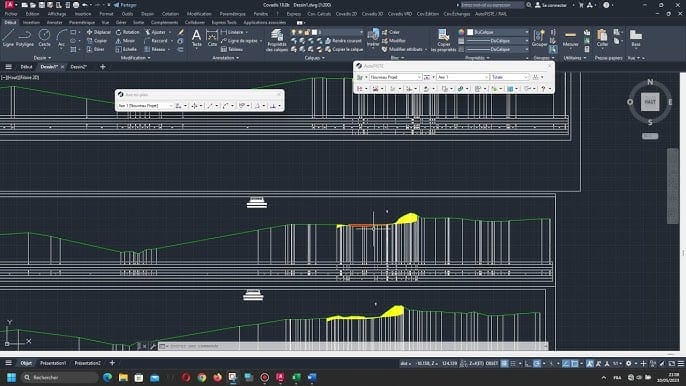Click the Insérer block tool
Screen dimensions: 686x386
point(373,38)
